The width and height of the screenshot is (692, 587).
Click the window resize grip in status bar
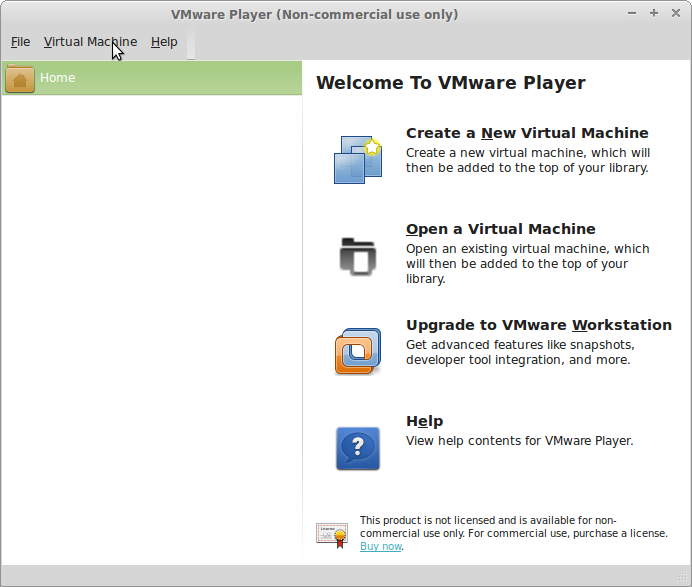(x=682, y=575)
